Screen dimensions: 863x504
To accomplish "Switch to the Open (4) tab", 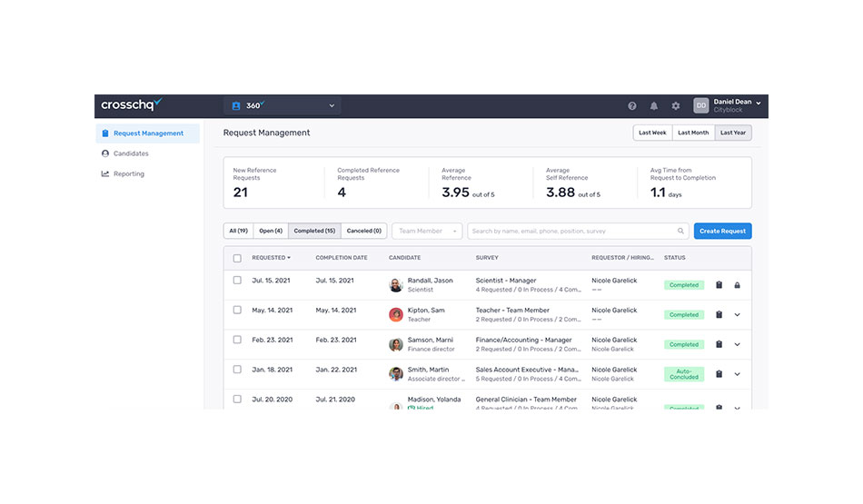I will tap(271, 231).
